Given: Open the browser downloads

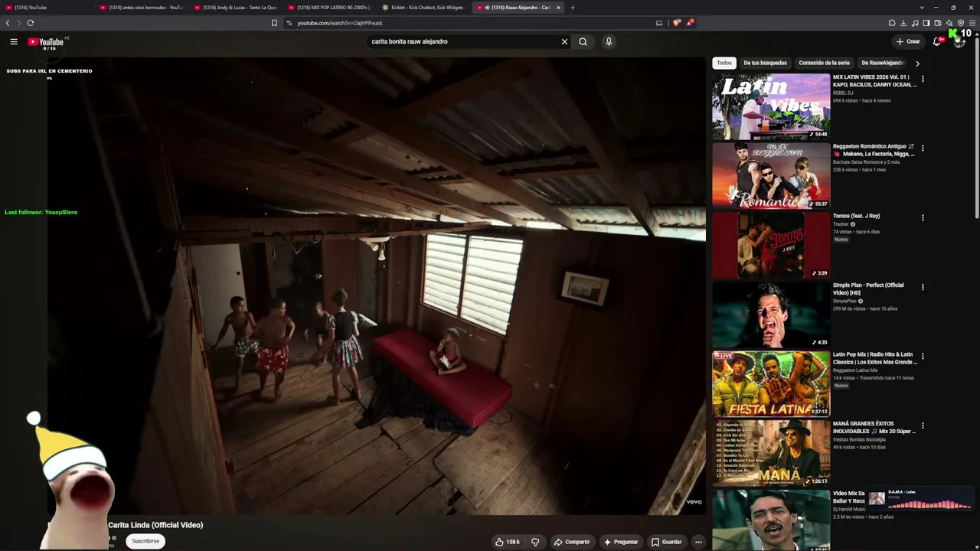Looking at the screenshot, I should click(x=903, y=23).
